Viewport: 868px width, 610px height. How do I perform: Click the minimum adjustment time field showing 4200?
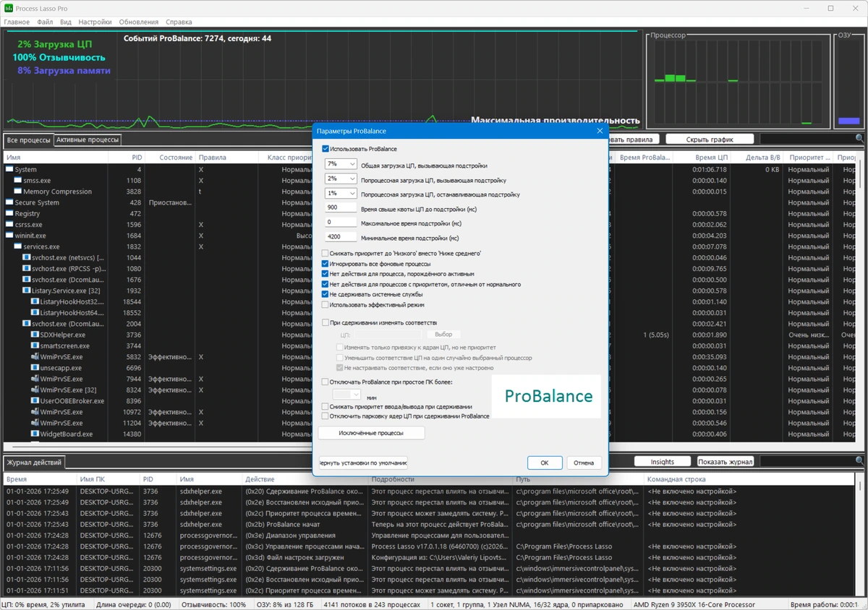click(341, 237)
